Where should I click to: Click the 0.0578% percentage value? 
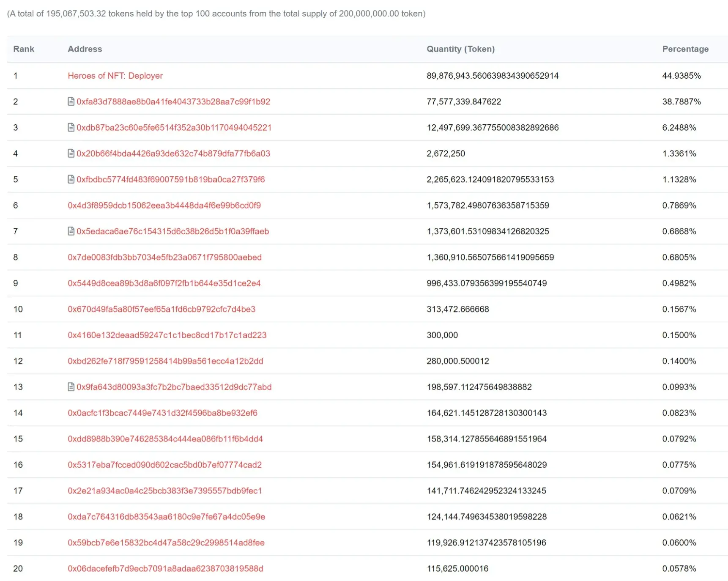(679, 568)
